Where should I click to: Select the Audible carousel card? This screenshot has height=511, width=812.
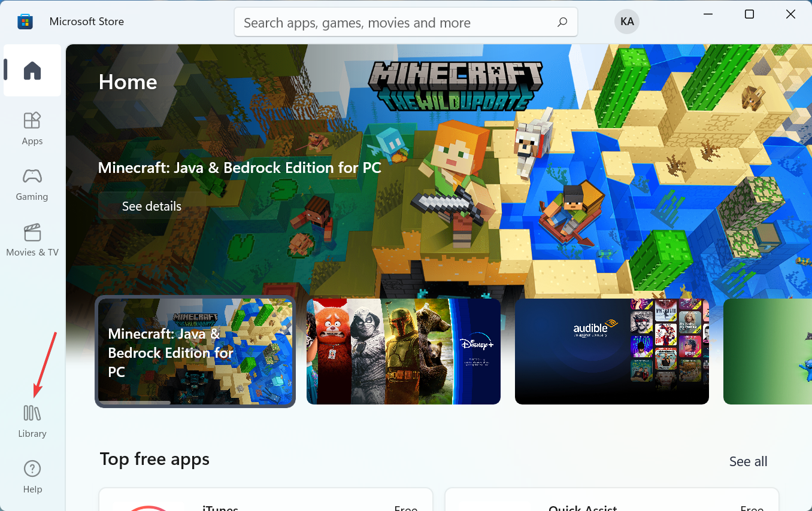pos(612,351)
